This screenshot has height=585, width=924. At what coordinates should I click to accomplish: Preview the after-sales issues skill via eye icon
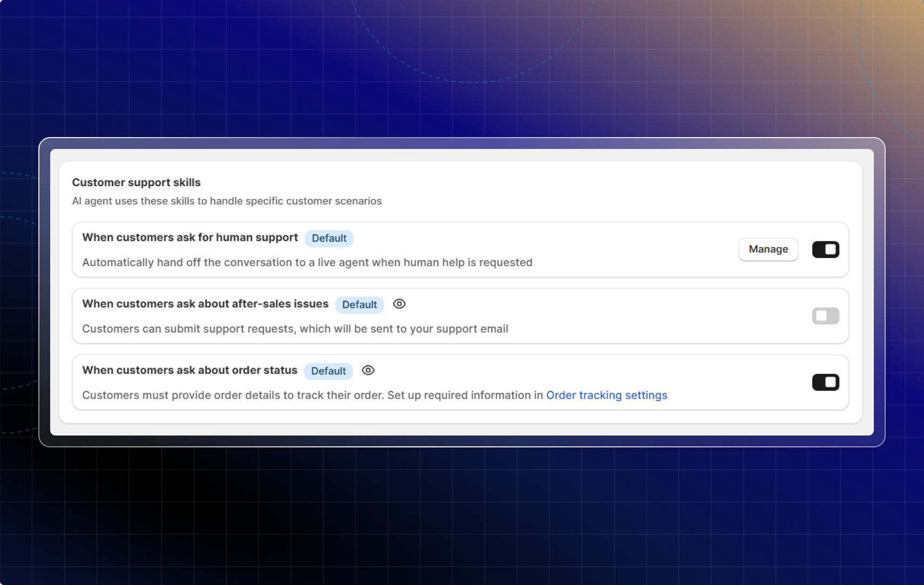tap(399, 304)
